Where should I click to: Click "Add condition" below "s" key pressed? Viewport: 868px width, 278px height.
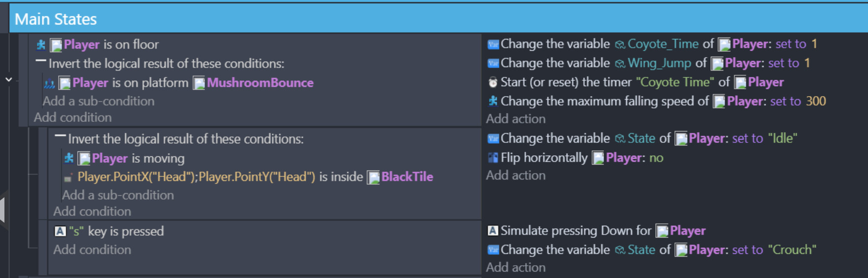92,249
